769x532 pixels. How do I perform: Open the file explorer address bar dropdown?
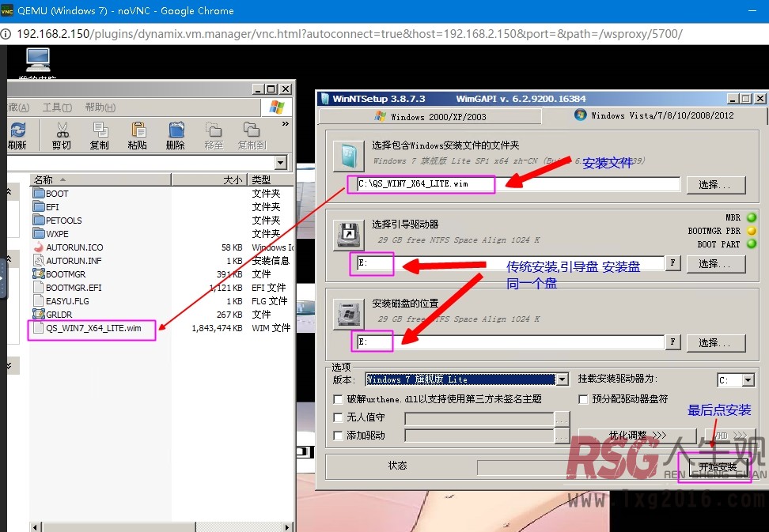coord(281,163)
